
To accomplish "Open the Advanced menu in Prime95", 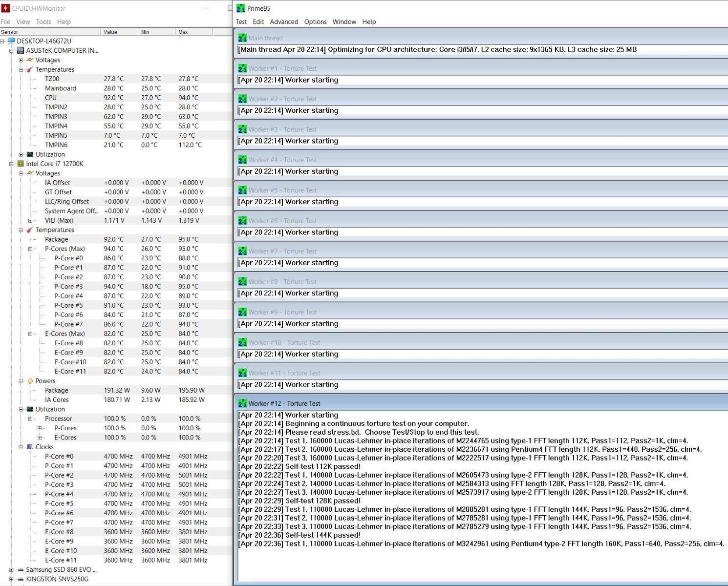I will [284, 22].
